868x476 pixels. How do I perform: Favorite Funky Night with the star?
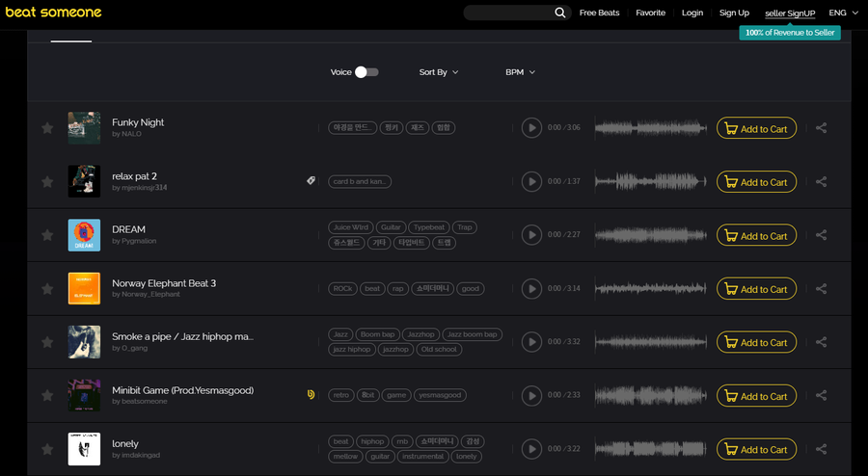47,128
